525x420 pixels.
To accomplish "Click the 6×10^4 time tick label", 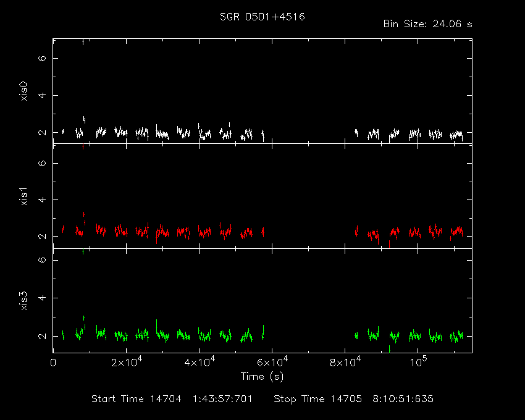I will (272, 362).
